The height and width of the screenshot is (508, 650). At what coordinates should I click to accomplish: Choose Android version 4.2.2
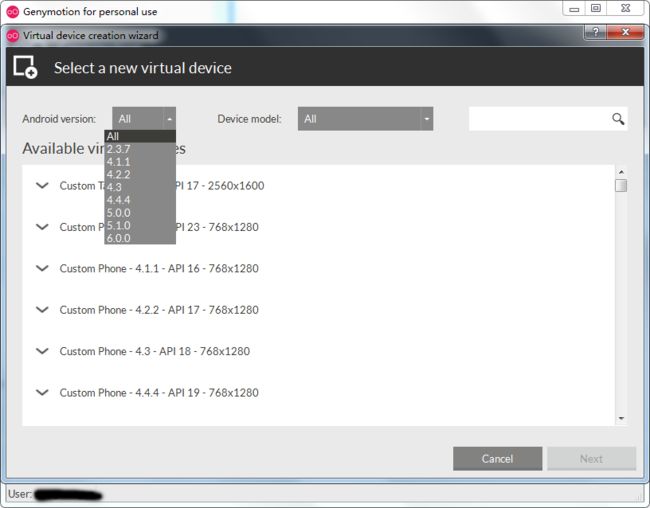click(x=140, y=175)
